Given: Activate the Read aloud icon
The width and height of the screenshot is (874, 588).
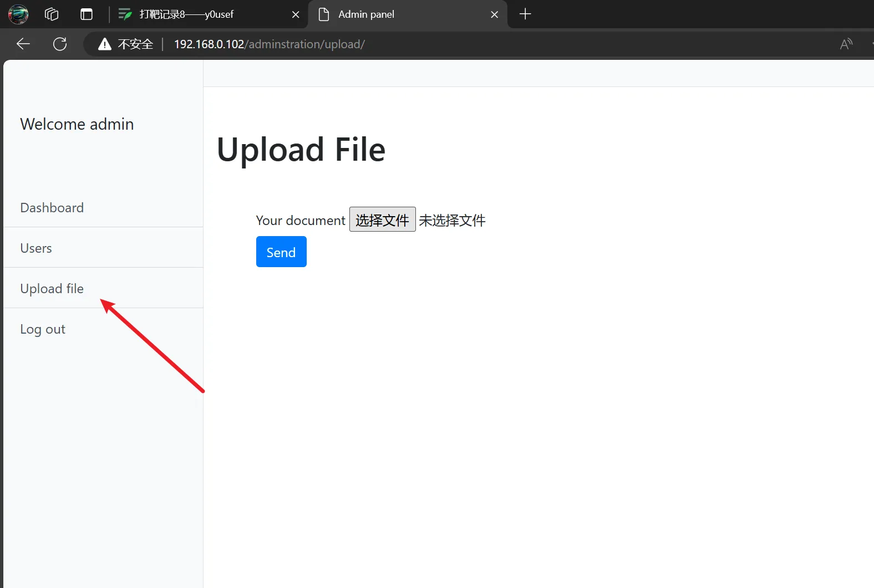Looking at the screenshot, I should click(x=846, y=44).
